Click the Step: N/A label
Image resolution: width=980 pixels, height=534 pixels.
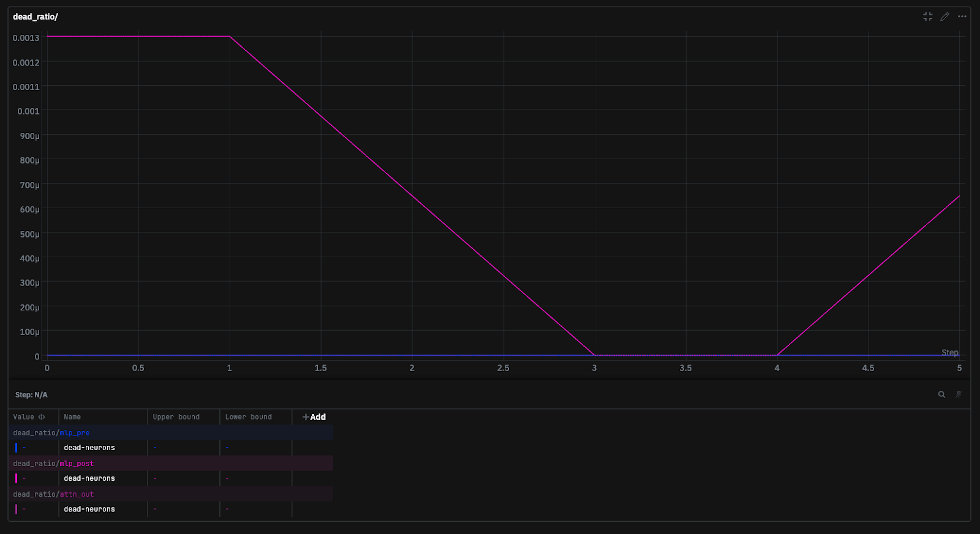pos(31,395)
